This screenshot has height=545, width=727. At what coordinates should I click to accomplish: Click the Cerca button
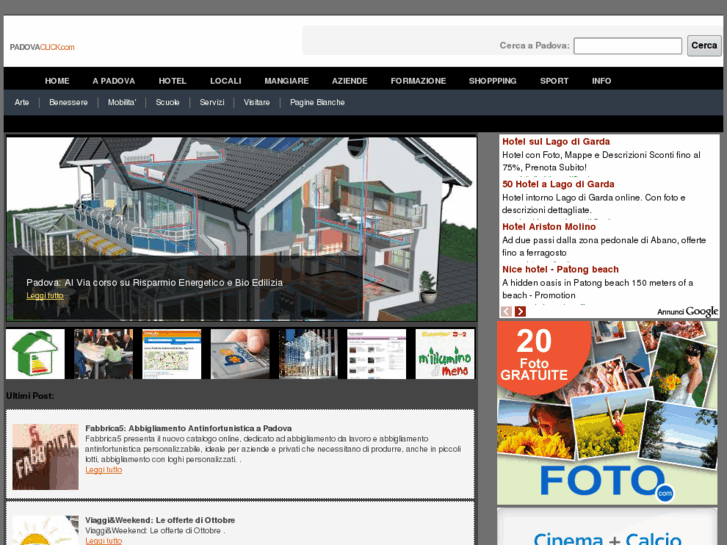tap(704, 45)
